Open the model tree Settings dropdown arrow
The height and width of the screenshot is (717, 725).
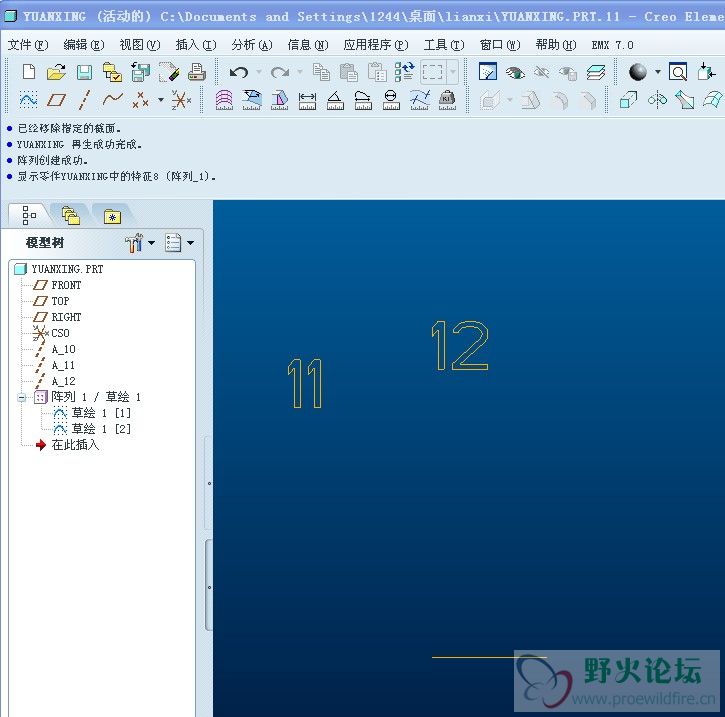pos(151,243)
